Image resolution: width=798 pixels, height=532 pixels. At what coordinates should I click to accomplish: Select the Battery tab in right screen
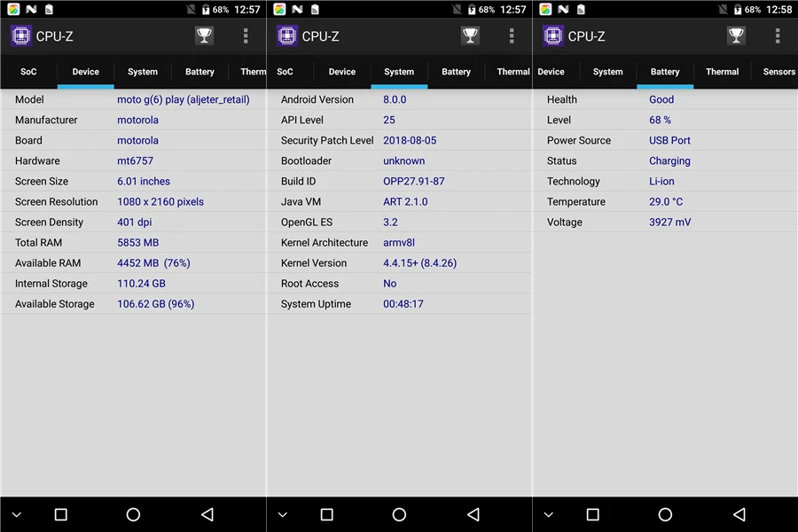click(x=665, y=72)
